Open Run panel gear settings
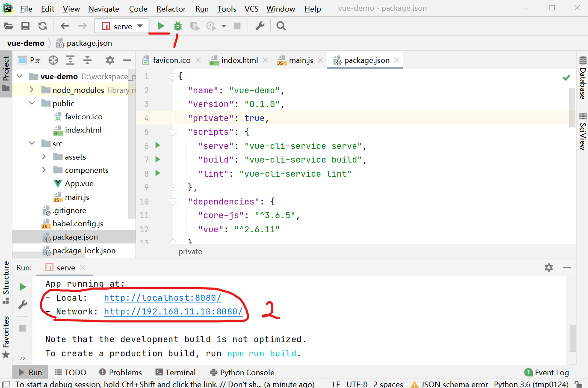Viewport: 588px width, 388px height. (549, 267)
